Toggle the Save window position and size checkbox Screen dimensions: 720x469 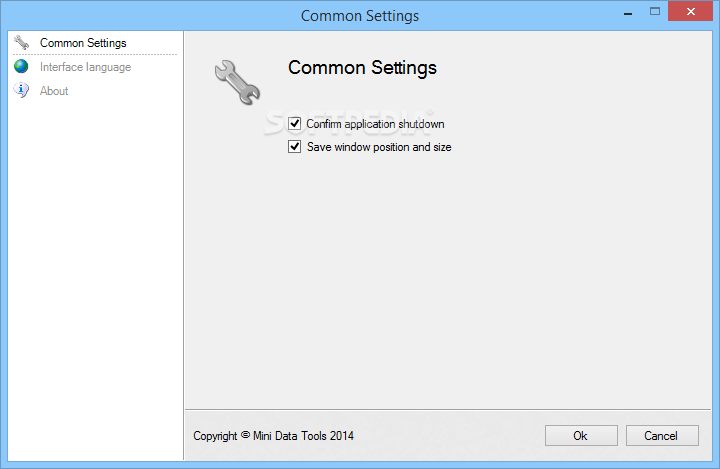[x=294, y=147]
